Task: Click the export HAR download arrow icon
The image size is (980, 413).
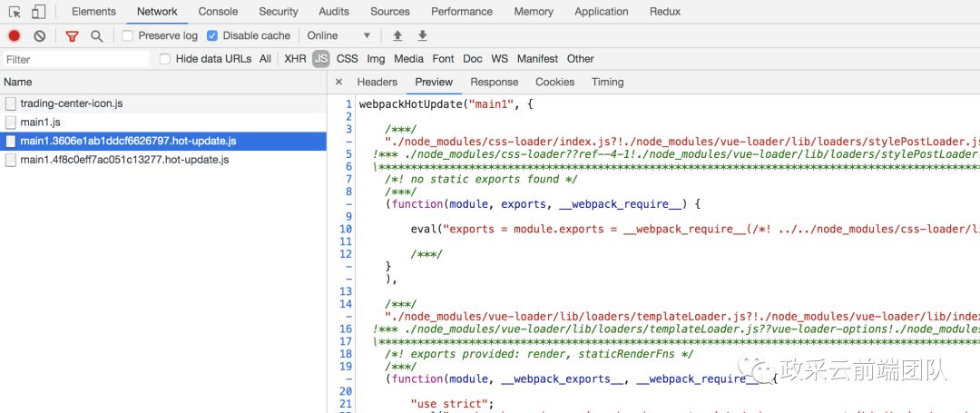Action: pyautogui.click(x=423, y=35)
